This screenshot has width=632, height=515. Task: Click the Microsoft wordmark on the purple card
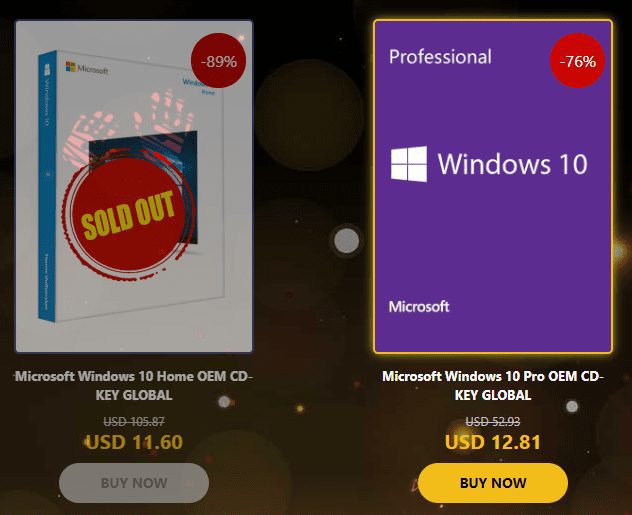click(x=419, y=307)
